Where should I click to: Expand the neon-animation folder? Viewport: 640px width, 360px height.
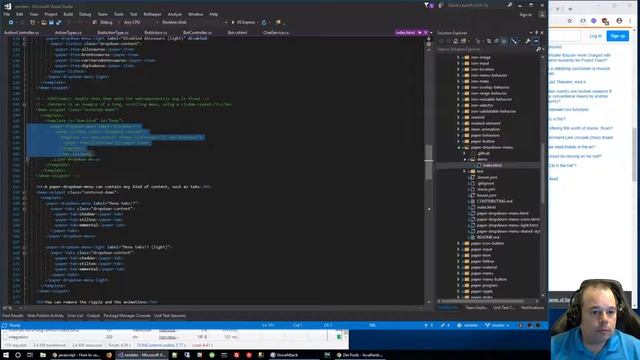pyautogui.click(x=458, y=129)
